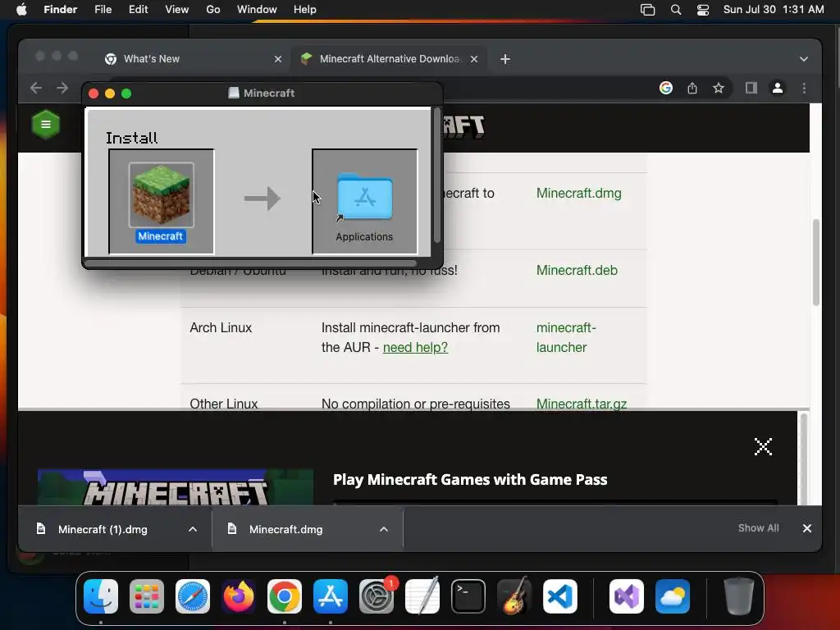Screen dimensions: 840x630
Task: Launch Safari from the Dock
Action: point(193,596)
